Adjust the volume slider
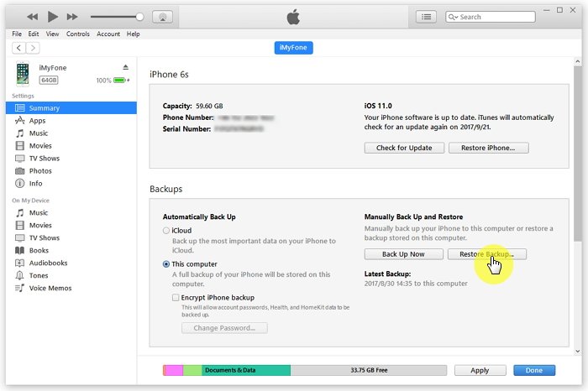This screenshot has width=588, height=391. point(116,17)
